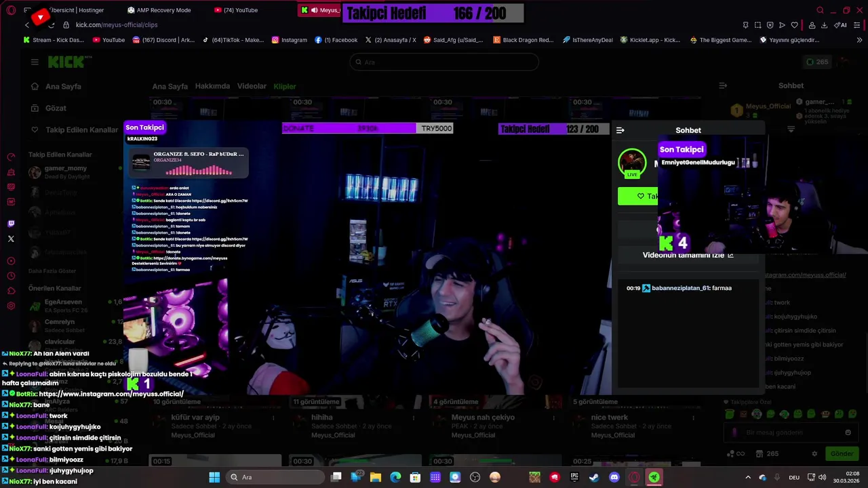The width and height of the screenshot is (868, 488).
Task: Open Epic Games Launcher from the taskbar
Action: click(x=574, y=477)
